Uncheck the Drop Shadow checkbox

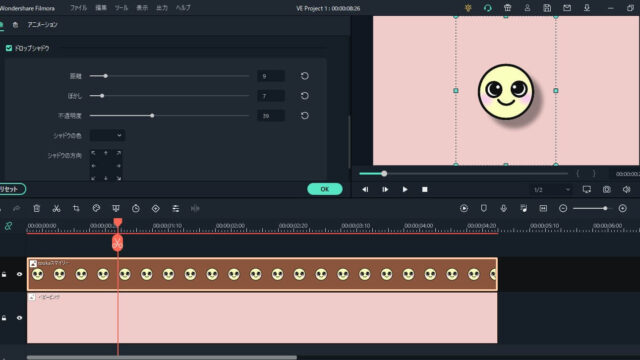(9, 48)
